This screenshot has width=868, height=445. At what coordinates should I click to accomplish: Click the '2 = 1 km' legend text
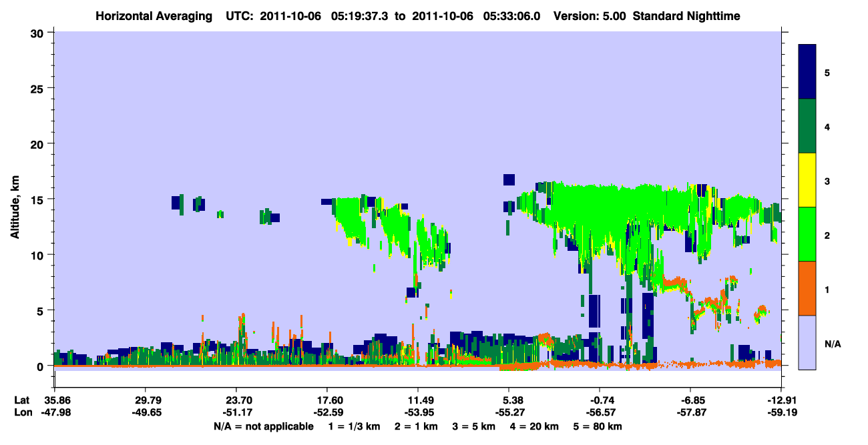pyautogui.click(x=416, y=426)
